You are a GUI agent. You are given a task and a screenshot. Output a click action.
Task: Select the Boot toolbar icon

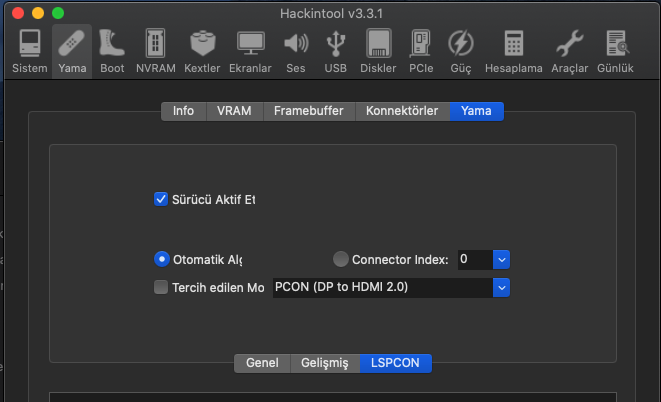coord(112,50)
